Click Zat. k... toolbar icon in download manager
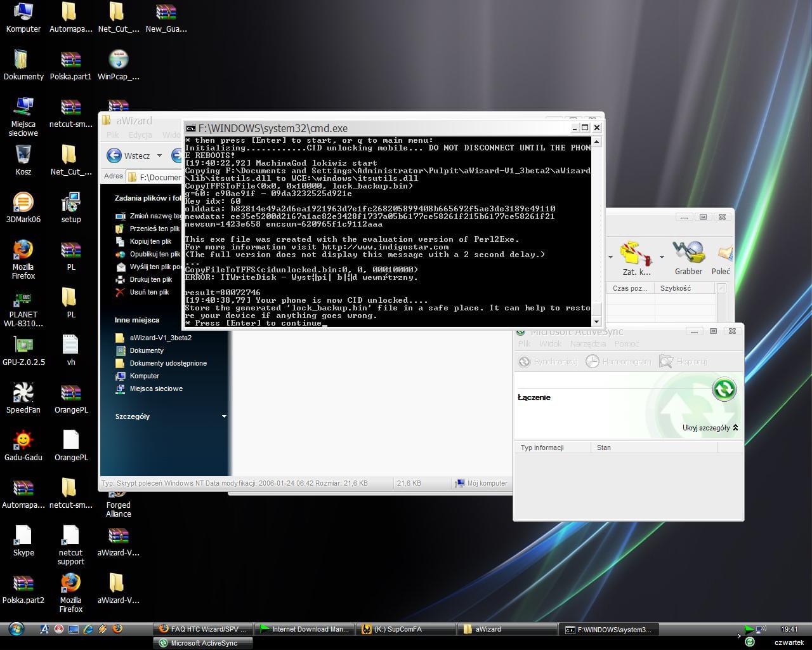The height and width of the screenshot is (650, 812). click(636, 258)
